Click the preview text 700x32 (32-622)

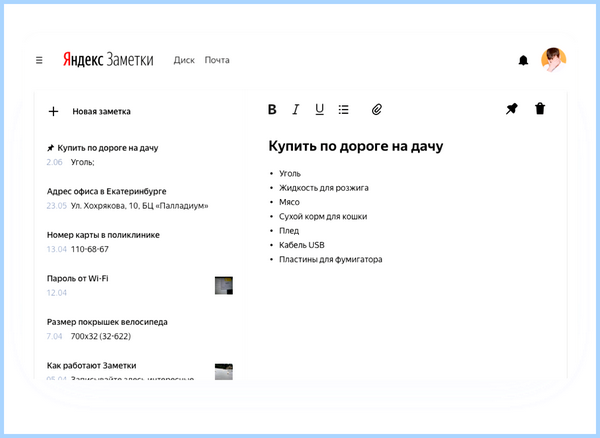click(x=101, y=336)
